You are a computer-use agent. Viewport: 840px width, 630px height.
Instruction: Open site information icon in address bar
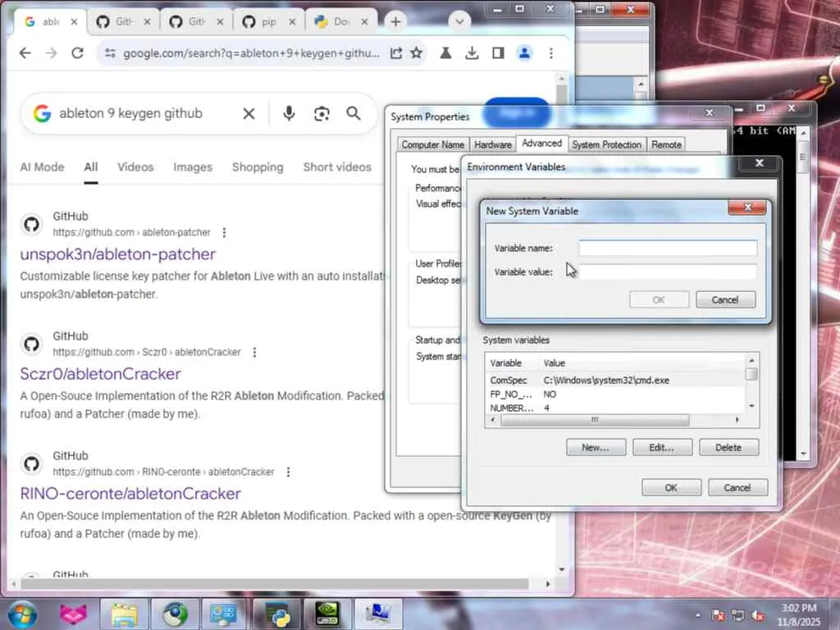pyautogui.click(x=111, y=53)
